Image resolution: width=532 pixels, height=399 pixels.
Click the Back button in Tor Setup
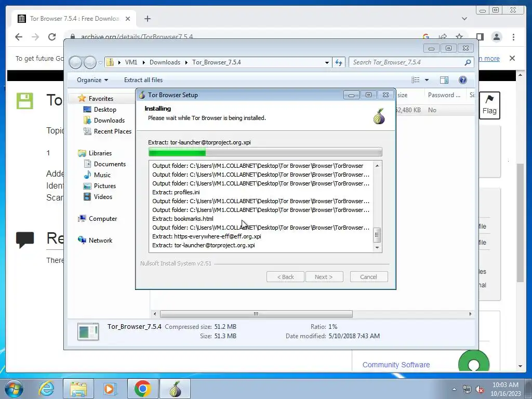pyautogui.click(x=285, y=277)
